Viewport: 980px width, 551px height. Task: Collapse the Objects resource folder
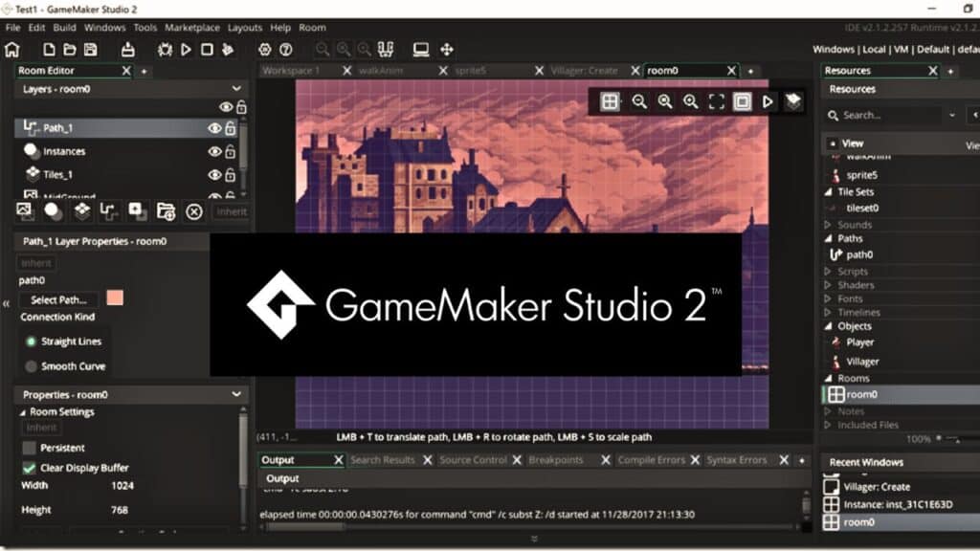[828, 325]
